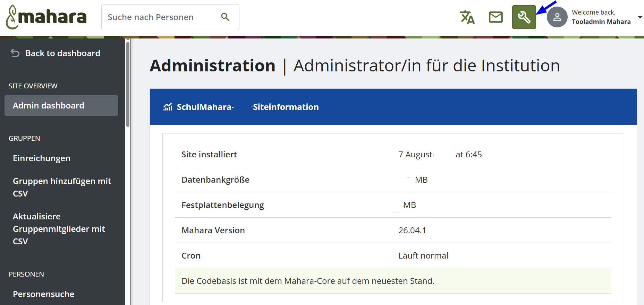Click the search magnifier icon

pos(225,17)
